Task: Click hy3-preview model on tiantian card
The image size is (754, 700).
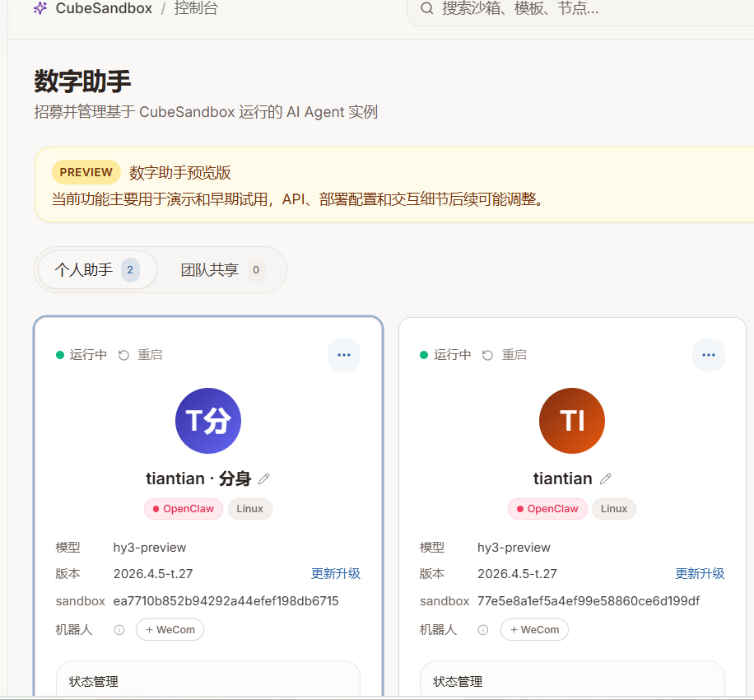Action: 514,548
